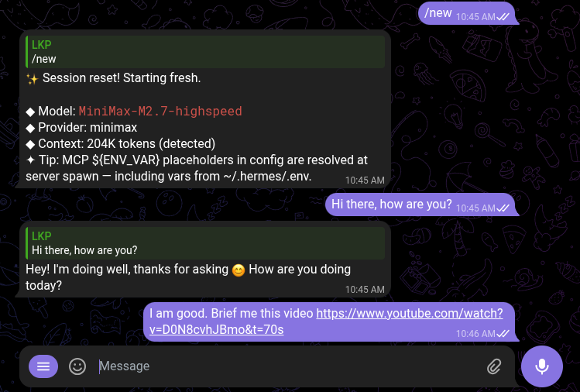Click read checkmarks on "Hi there" message
Image resolution: width=580 pixels, height=392 pixels.
pyautogui.click(x=503, y=208)
